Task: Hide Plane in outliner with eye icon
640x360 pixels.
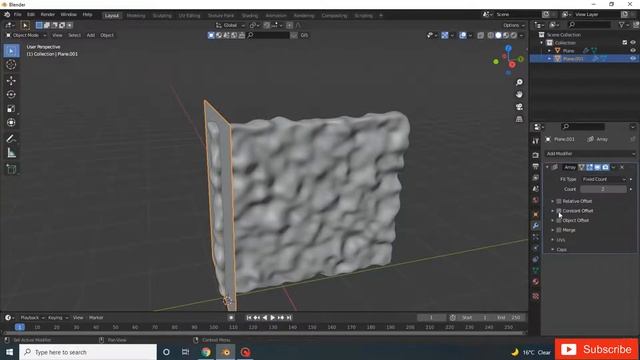Action: pyautogui.click(x=633, y=51)
